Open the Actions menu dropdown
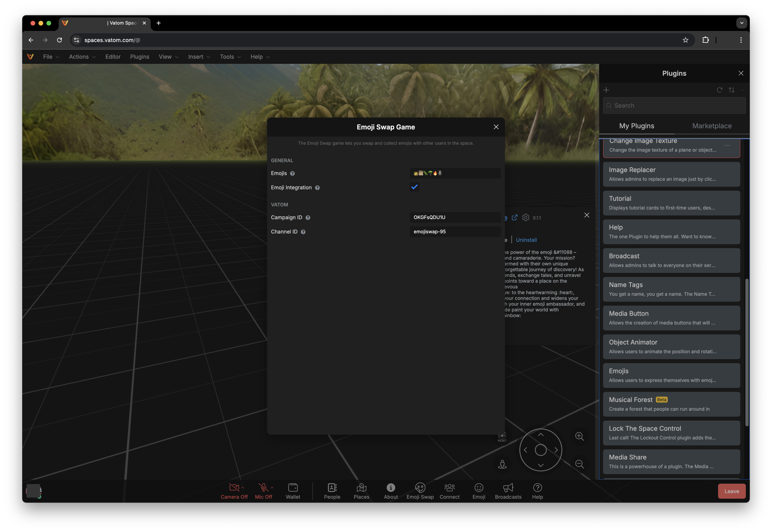Viewport: 772px width, 532px height. tap(82, 57)
